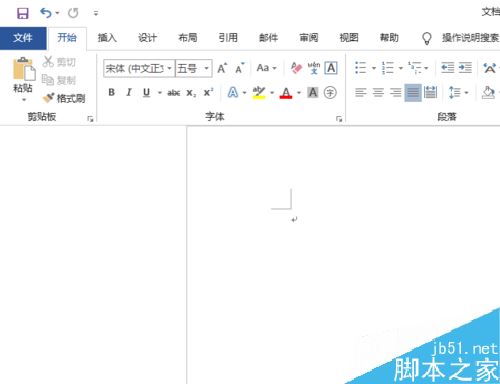
Task: Open the 插入 (Insert) tab
Action: tap(107, 38)
